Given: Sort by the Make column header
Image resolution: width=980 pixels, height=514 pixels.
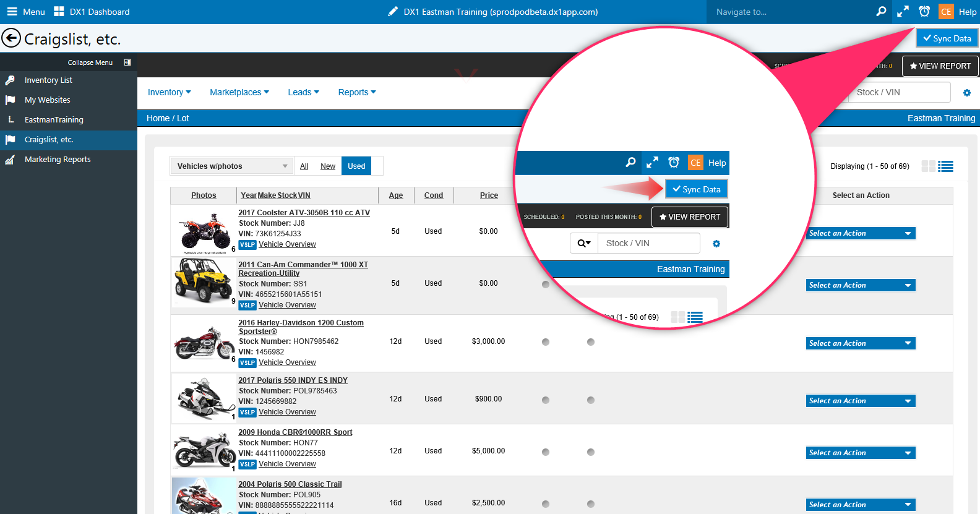Looking at the screenshot, I should (267, 195).
